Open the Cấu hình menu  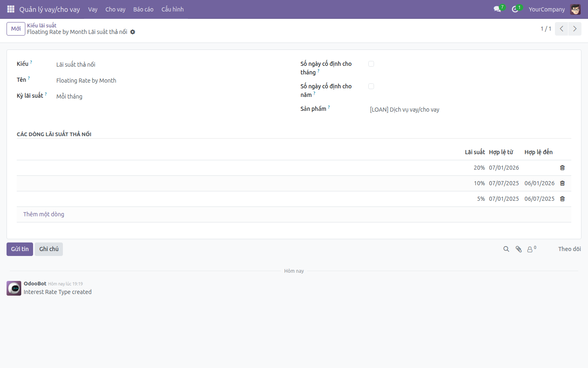[x=172, y=9]
